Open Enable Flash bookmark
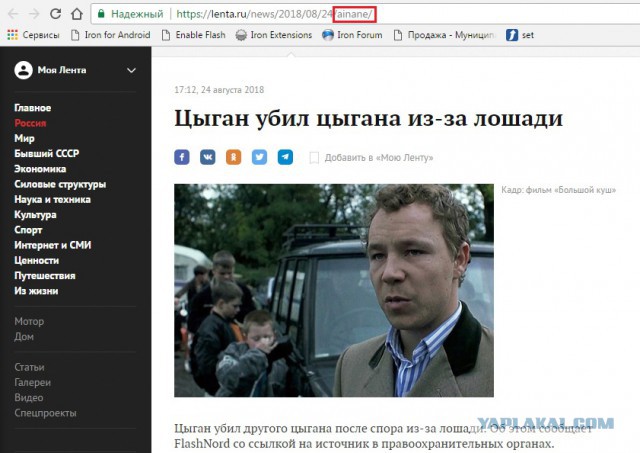This screenshot has width=640, height=453. (194, 35)
